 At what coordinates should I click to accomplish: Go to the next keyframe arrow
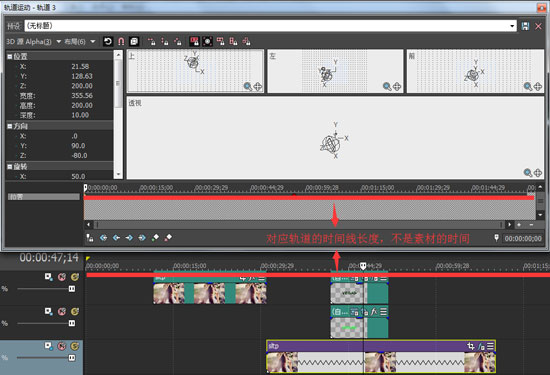pyautogui.click(x=129, y=238)
